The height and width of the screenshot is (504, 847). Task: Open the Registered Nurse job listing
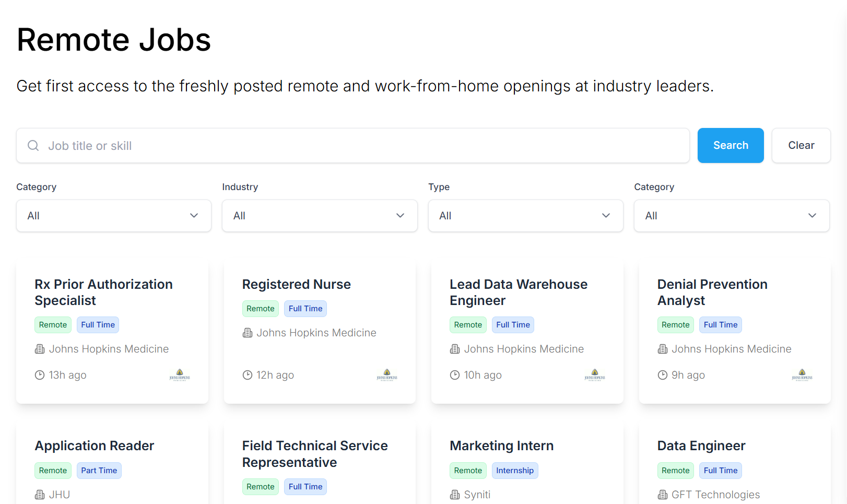[297, 285]
